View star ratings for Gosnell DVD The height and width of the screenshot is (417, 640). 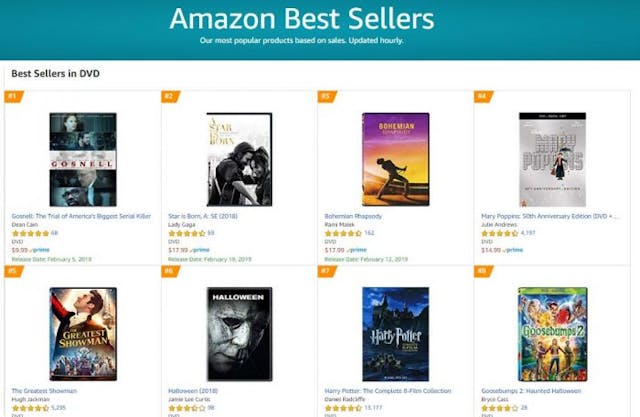[x=29, y=233]
